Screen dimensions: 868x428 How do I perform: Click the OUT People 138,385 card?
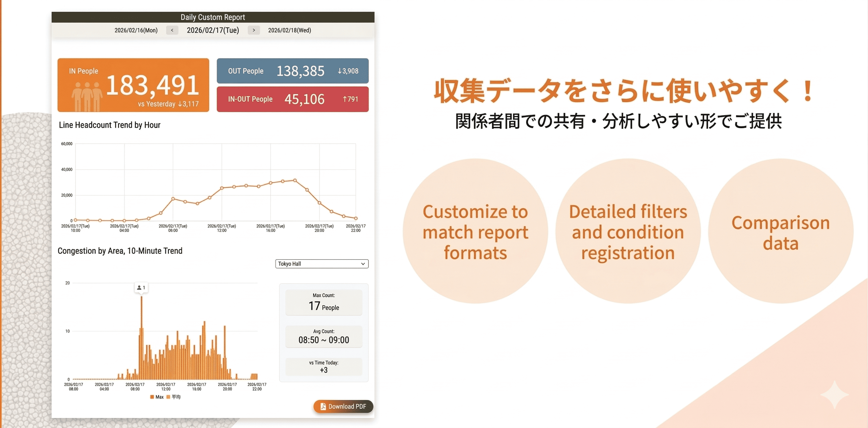292,71
